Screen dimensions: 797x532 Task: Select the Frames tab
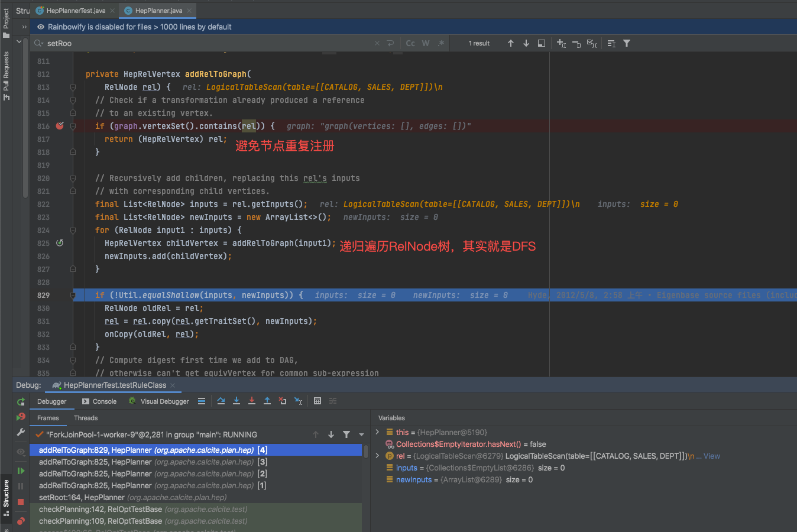click(48, 418)
